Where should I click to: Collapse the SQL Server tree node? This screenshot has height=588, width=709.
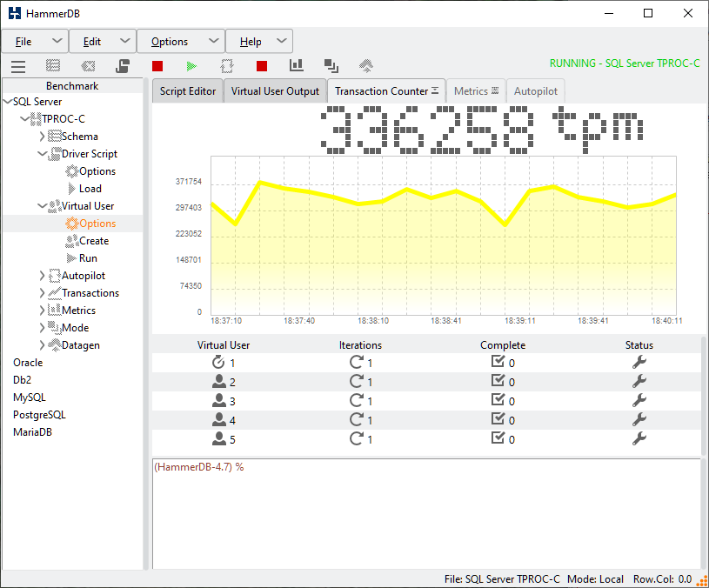[x=8, y=102]
